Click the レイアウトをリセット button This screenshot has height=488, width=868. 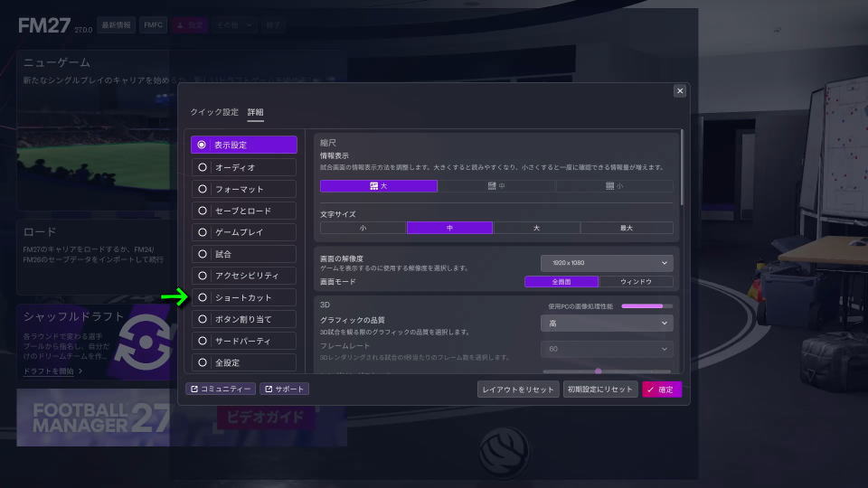(518, 389)
